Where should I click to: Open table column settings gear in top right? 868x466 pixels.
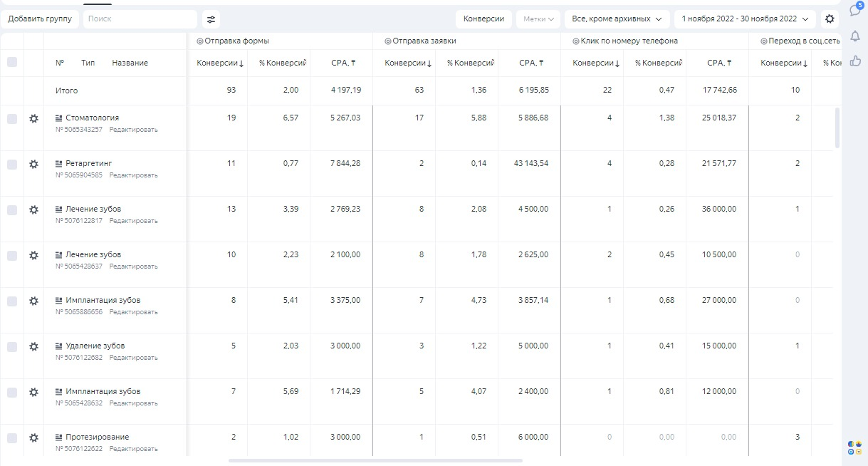[830, 19]
